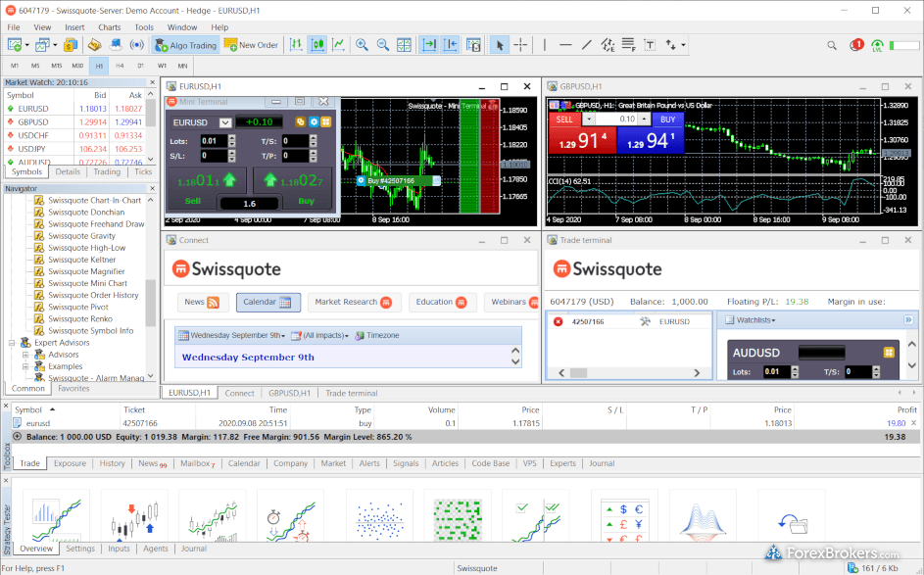Switch timeframe to M30

(x=77, y=66)
